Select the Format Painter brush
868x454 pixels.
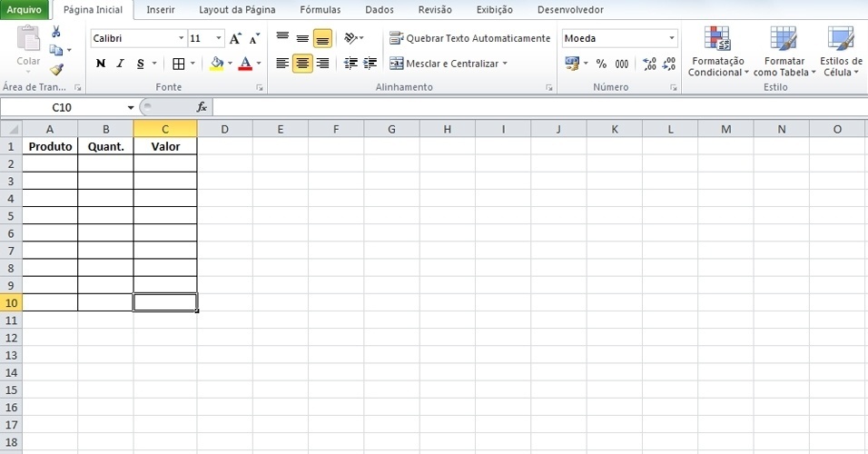point(56,69)
